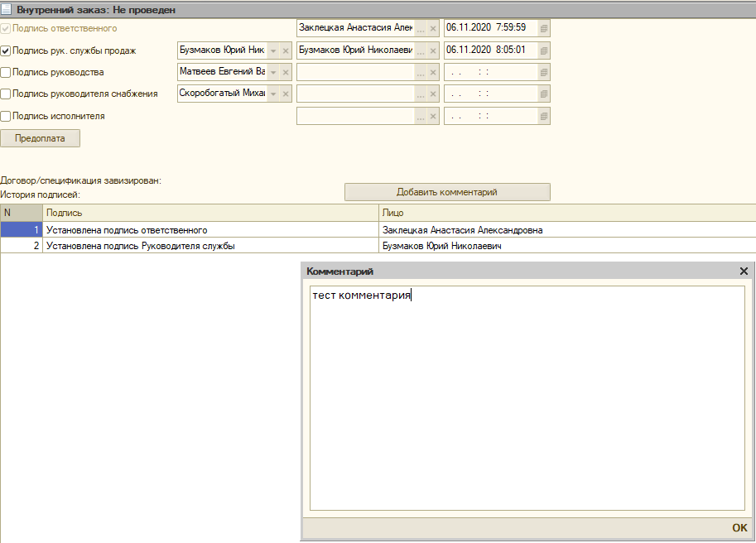Open selection dialog in руководителя снабжения signer field
The width and height of the screenshot is (756, 543).
pyautogui.click(x=421, y=94)
